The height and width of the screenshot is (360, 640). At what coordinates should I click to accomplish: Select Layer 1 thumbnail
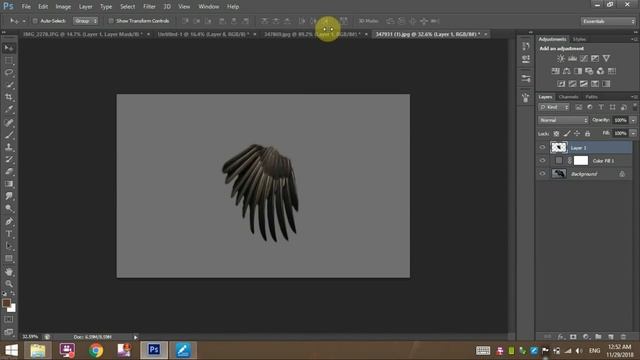559,147
